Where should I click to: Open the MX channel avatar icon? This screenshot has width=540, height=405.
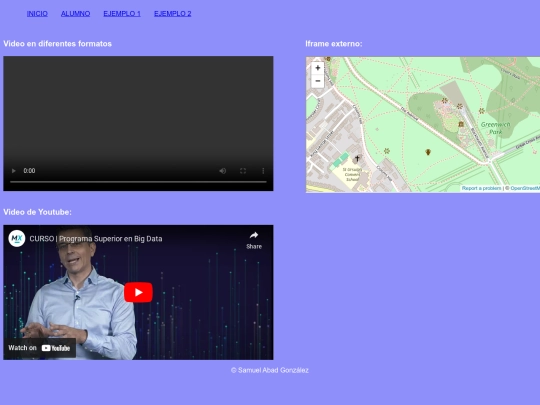click(17, 238)
